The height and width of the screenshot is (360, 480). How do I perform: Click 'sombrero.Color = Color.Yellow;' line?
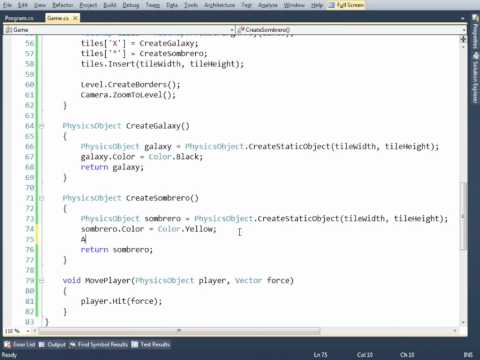[149, 229]
